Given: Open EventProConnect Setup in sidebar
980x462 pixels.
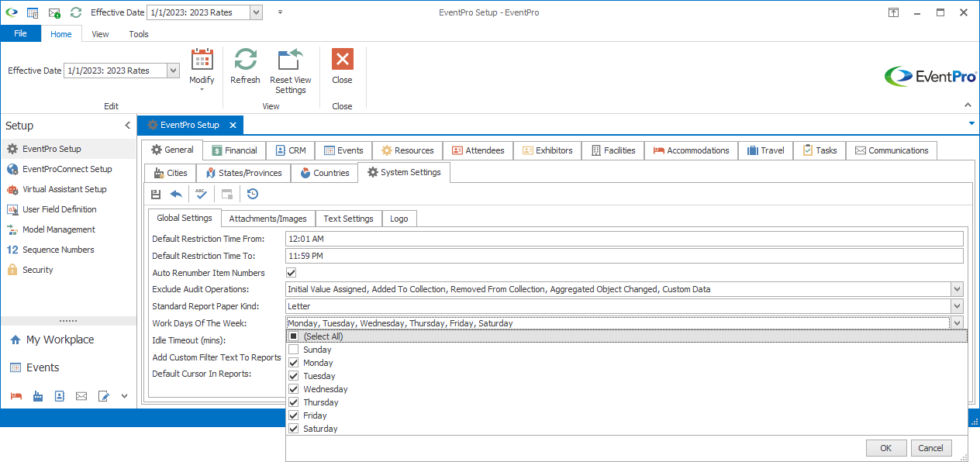Looking at the screenshot, I should [67, 169].
